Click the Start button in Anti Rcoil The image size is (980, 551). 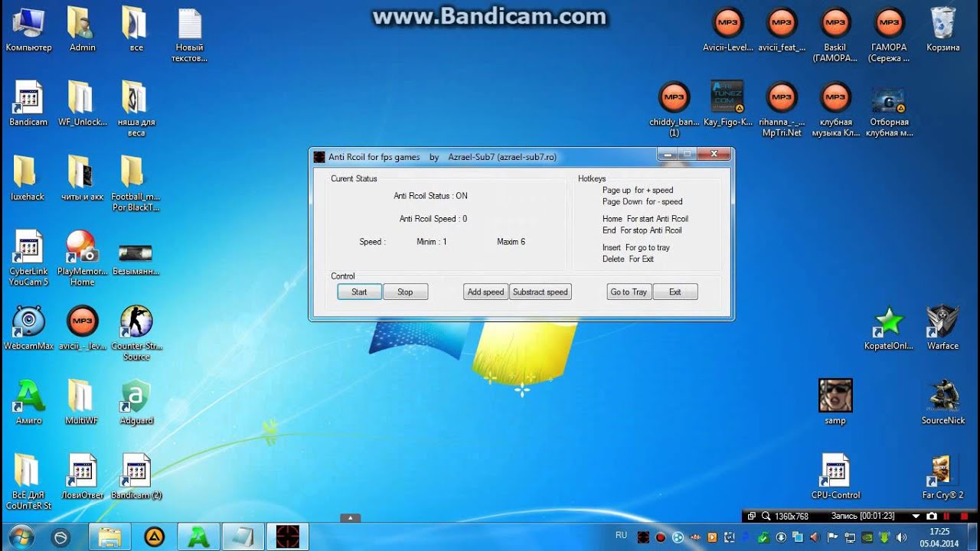pyautogui.click(x=359, y=292)
